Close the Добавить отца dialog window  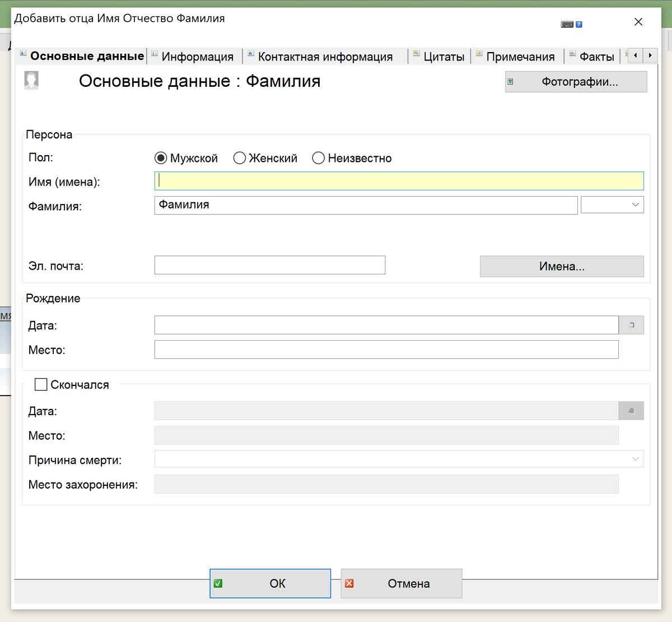tap(638, 22)
